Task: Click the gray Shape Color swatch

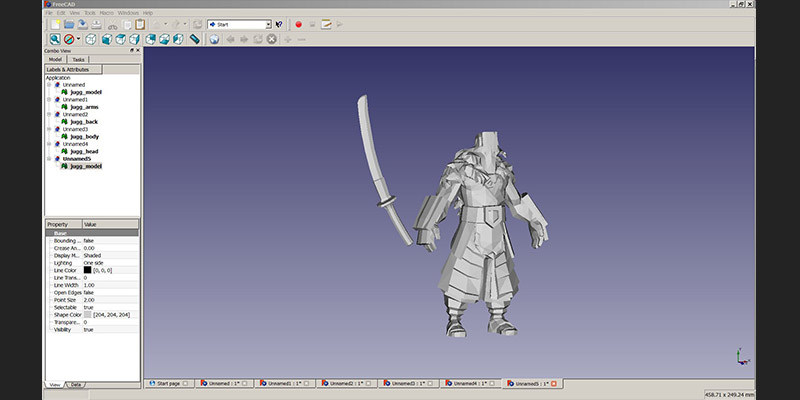Action: 87,314
